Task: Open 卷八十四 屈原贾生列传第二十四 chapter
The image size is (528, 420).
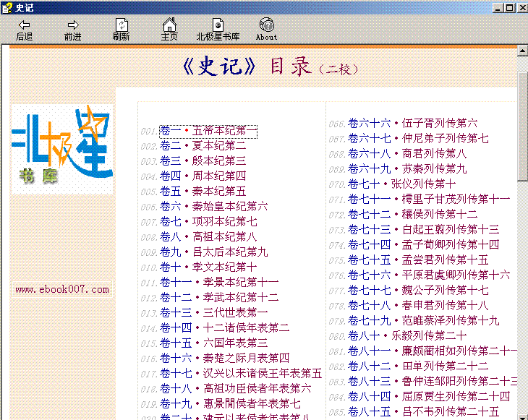Action: (429, 396)
